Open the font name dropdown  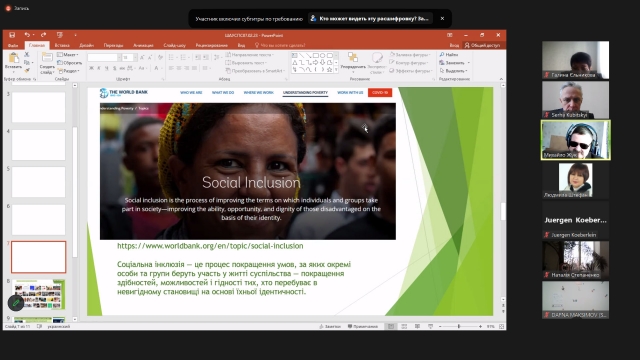click(x=119, y=58)
